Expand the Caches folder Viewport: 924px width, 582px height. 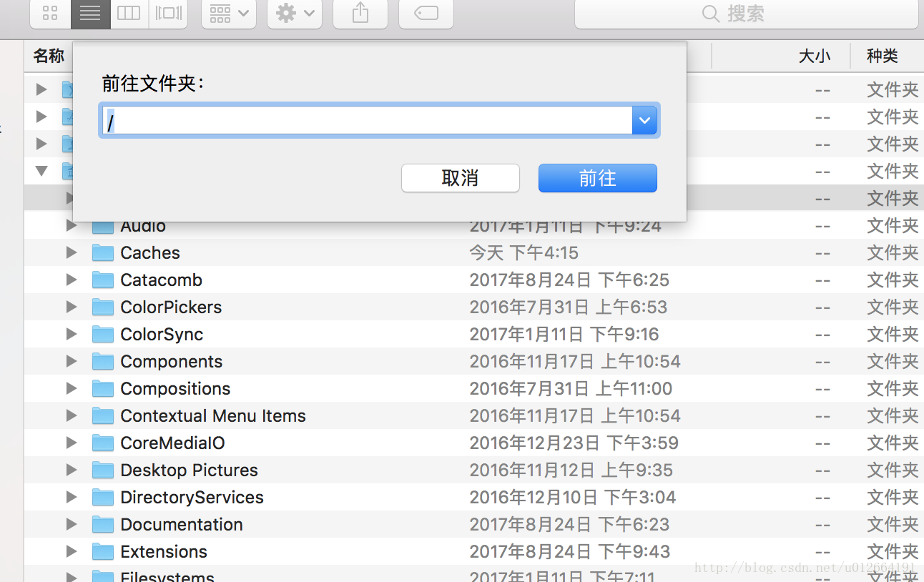tap(71, 252)
